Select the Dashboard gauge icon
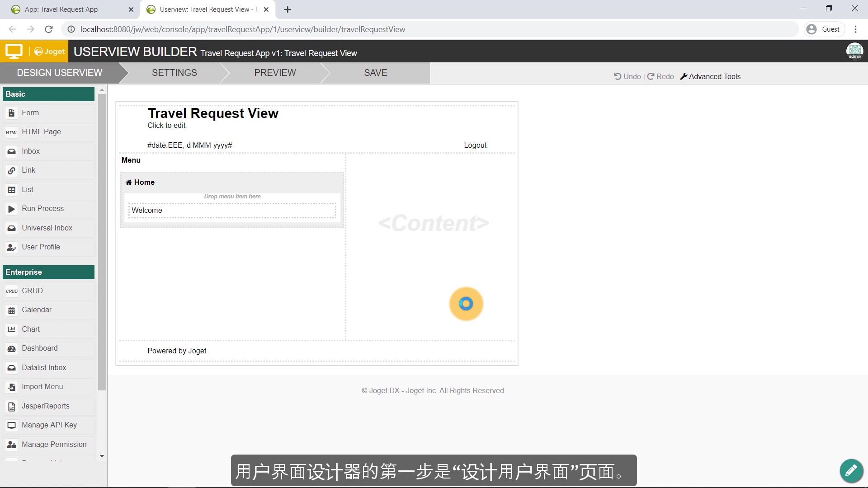 12,348
